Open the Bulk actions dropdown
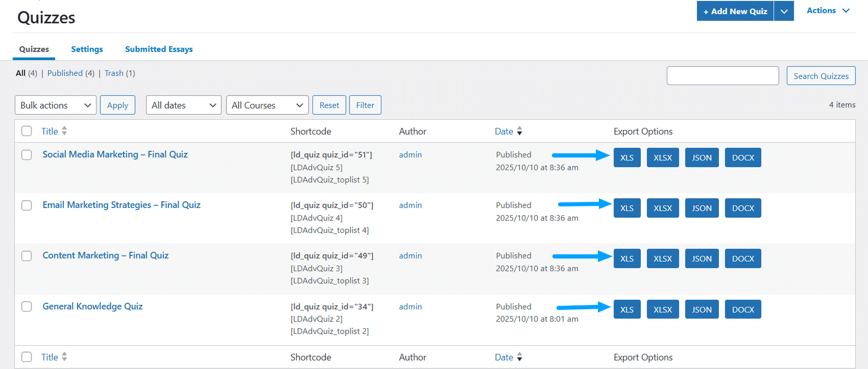The width and height of the screenshot is (868, 369). 55,105
